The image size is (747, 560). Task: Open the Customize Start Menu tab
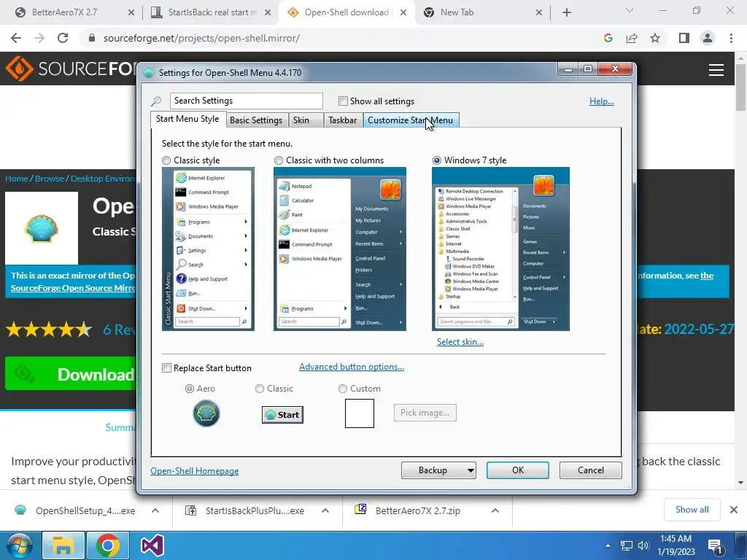tap(411, 120)
